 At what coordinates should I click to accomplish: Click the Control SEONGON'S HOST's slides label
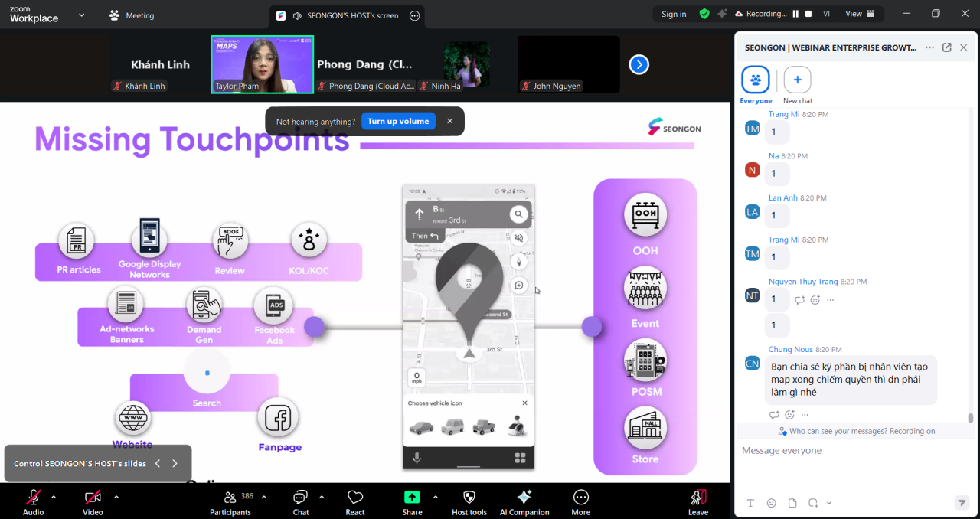click(x=80, y=463)
